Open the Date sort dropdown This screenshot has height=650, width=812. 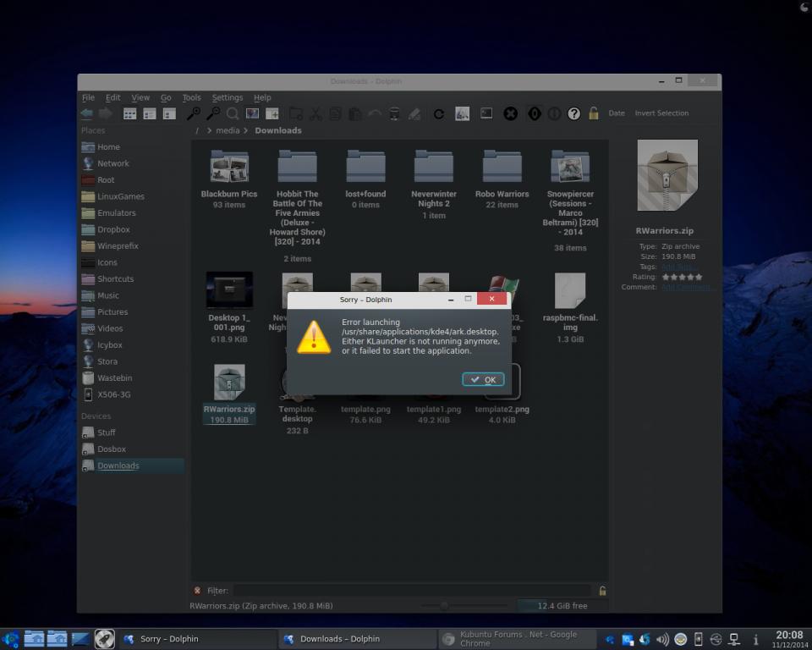pos(617,113)
